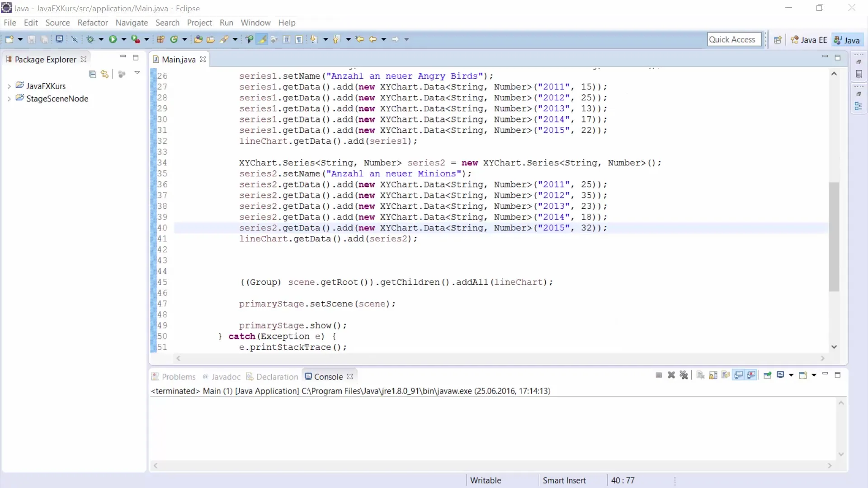The image size is (868, 488).
Task: Open the External Tools dropdown arrow
Action: 146,39
